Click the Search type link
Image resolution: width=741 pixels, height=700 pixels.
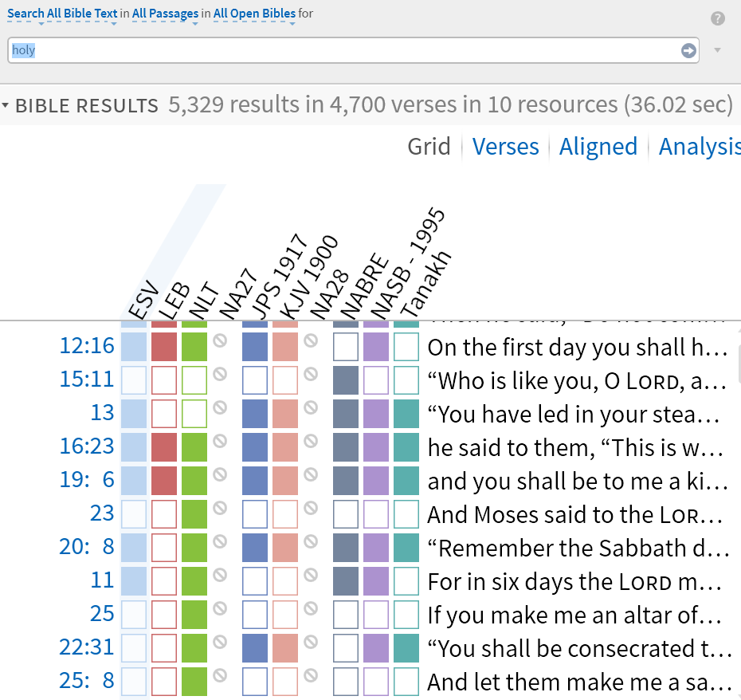25,14
